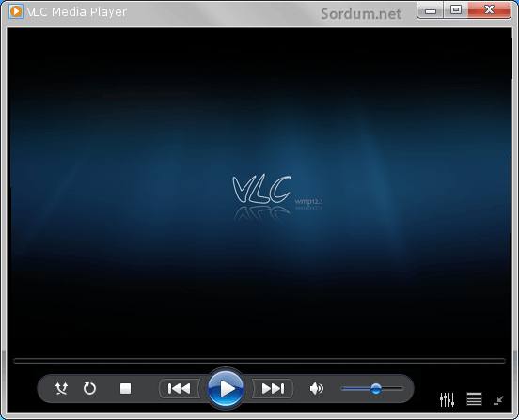519x420 pixels.
Task: Click the volume slider handle
Action: click(376, 388)
